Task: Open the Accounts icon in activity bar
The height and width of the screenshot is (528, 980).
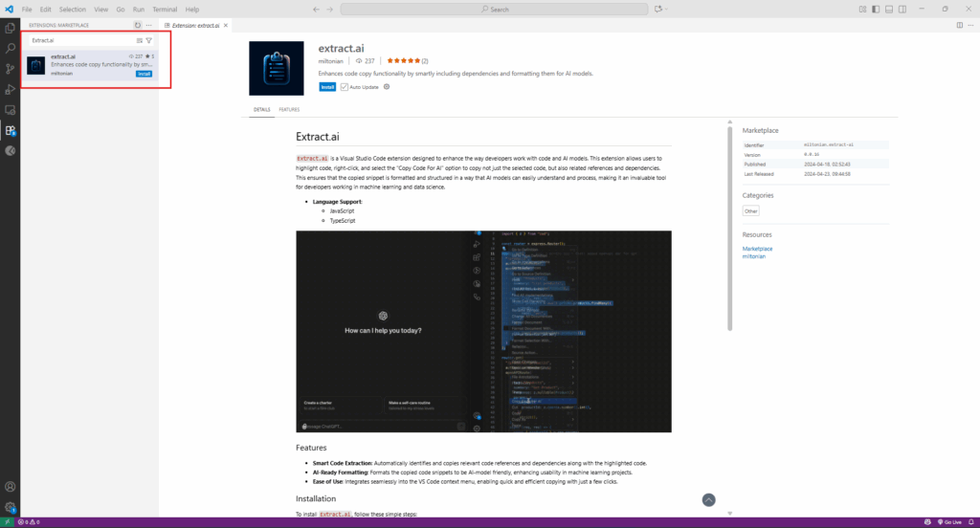Action: (x=11, y=487)
